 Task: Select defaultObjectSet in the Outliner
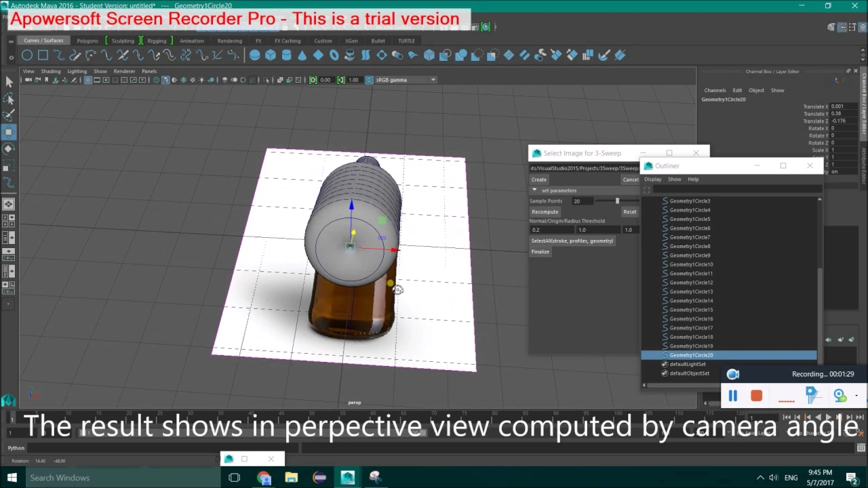click(x=689, y=373)
